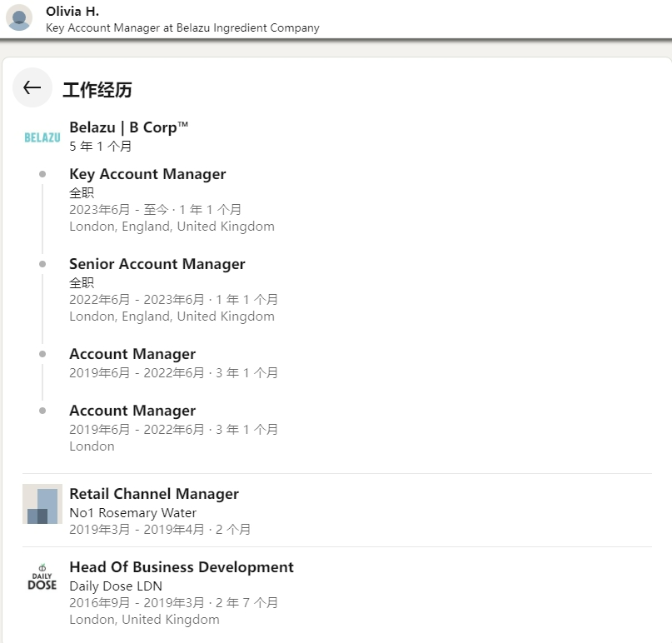The width and height of the screenshot is (672, 643).
Task: Select the 工作经历 section heading
Action: point(97,90)
